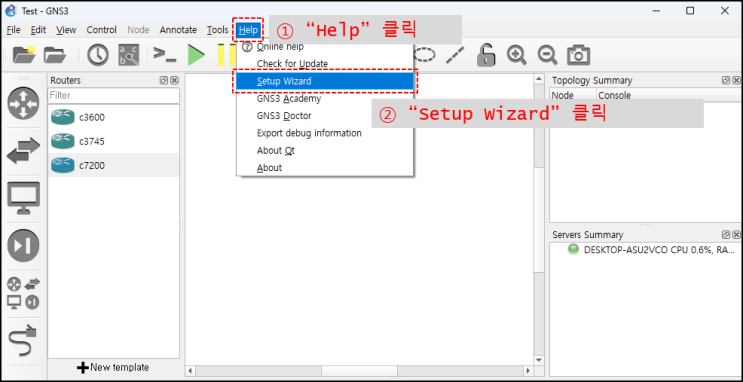
Task: Click the New blank project icon
Action: [x=24, y=55]
